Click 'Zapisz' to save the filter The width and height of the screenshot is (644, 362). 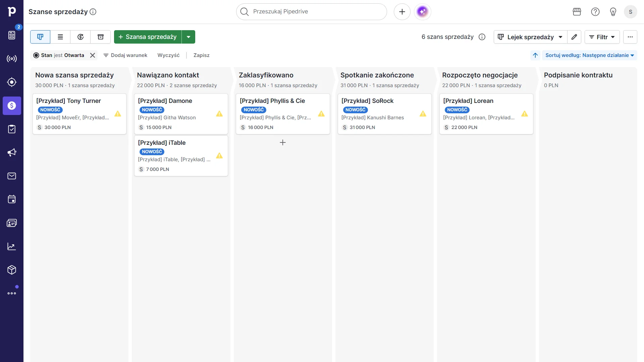pos(201,55)
